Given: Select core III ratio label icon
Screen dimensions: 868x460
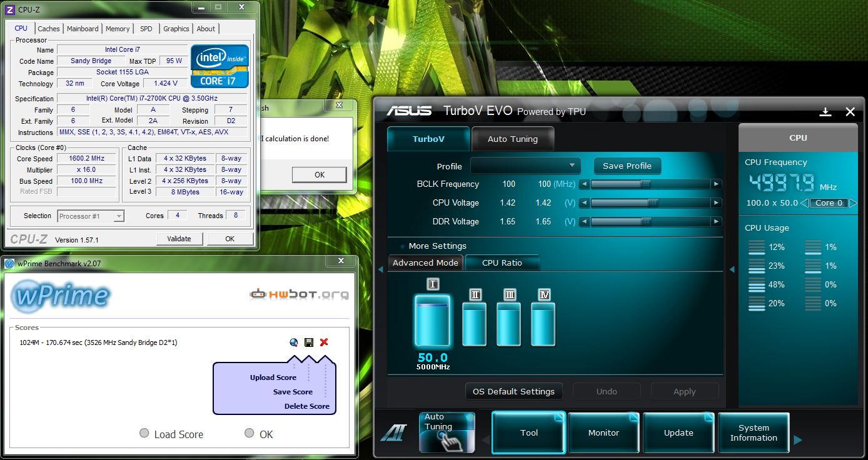Looking at the screenshot, I should coord(510,294).
